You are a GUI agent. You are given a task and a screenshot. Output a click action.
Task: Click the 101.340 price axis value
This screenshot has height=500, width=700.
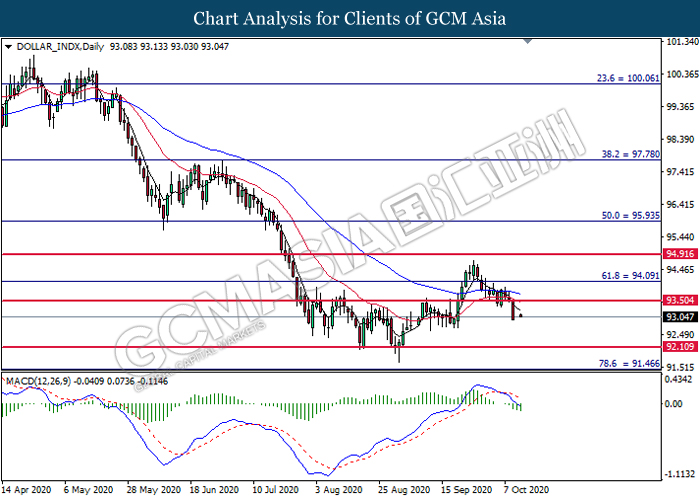coord(682,42)
